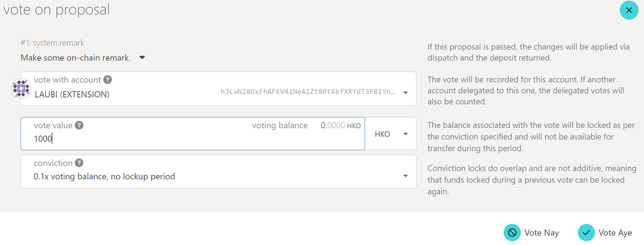Select the LAUBI (EXTENSION) account name
Screen dimensions: 644x245
coord(72,95)
